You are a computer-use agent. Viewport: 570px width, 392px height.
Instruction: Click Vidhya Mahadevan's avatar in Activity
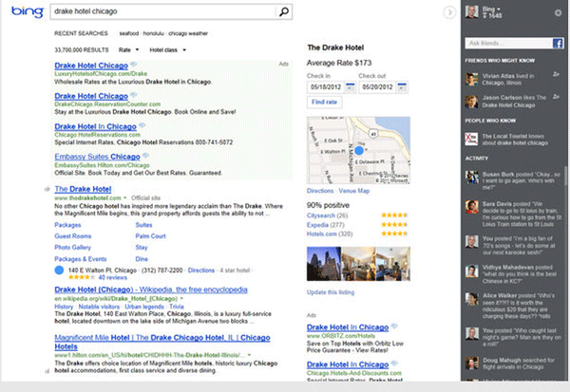[472, 271]
